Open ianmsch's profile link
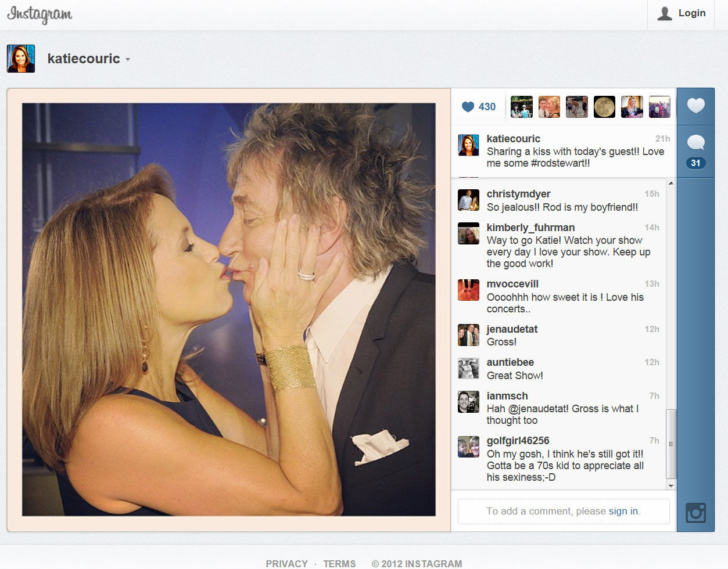The image size is (728, 569). coord(507,396)
